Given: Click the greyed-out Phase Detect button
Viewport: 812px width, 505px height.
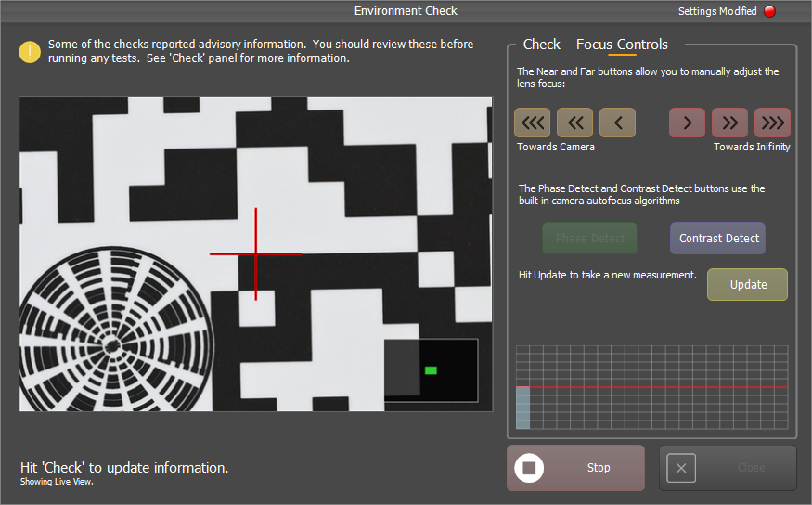Looking at the screenshot, I should coord(590,239).
